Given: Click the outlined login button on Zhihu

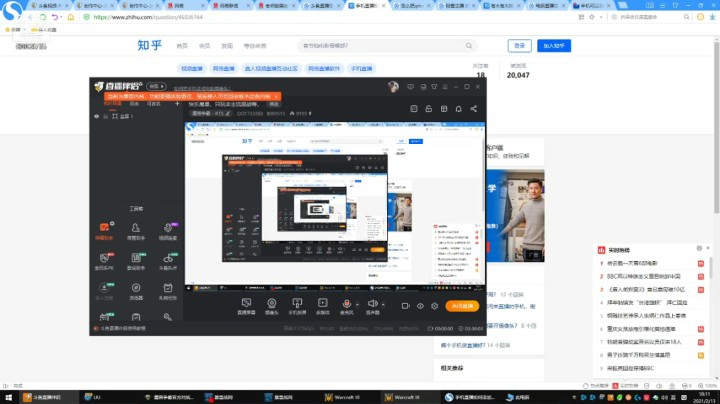Looking at the screenshot, I should pos(519,45).
